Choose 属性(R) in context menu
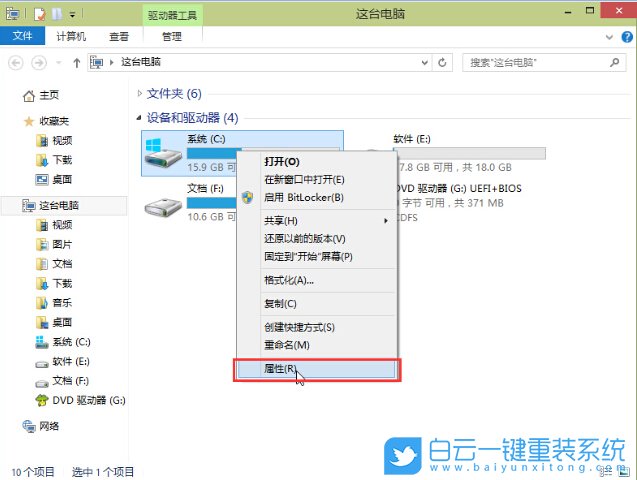Image resolution: width=637 pixels, height=480 pixels. click(316, 369)
